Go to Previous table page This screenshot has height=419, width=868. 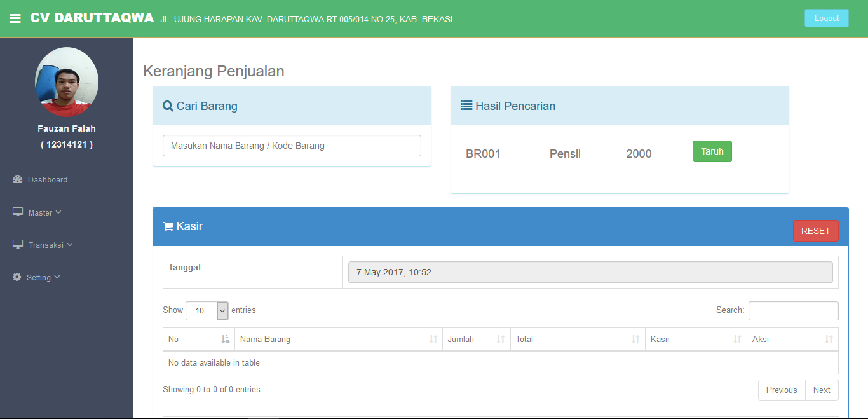pos(781,390)
